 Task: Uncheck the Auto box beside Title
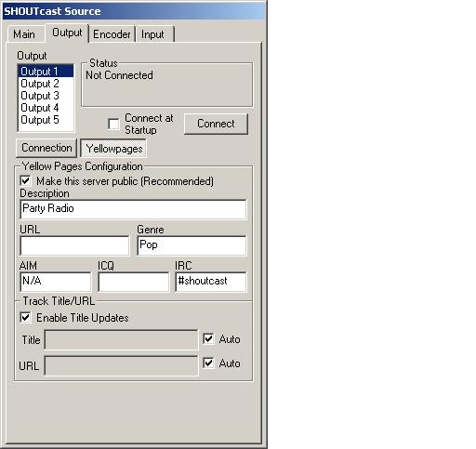pyautogui.click(x=208, y=338)
